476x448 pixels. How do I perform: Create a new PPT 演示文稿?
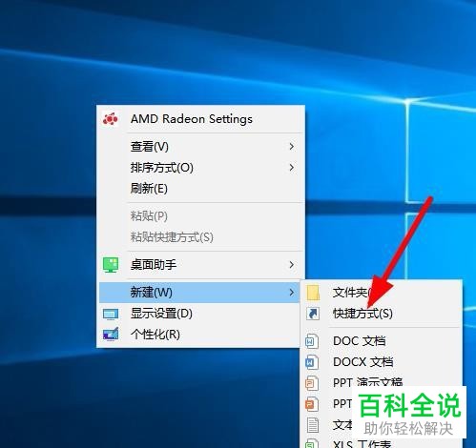(x=381, y=383)
